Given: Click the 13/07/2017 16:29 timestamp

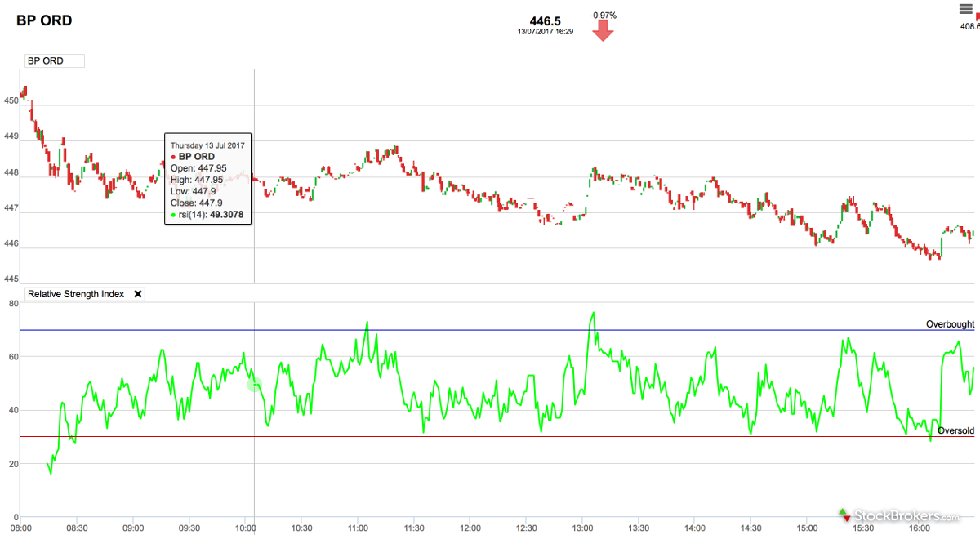Looking at the screenshot, I should pyautogui.click(x=545, y=32).
